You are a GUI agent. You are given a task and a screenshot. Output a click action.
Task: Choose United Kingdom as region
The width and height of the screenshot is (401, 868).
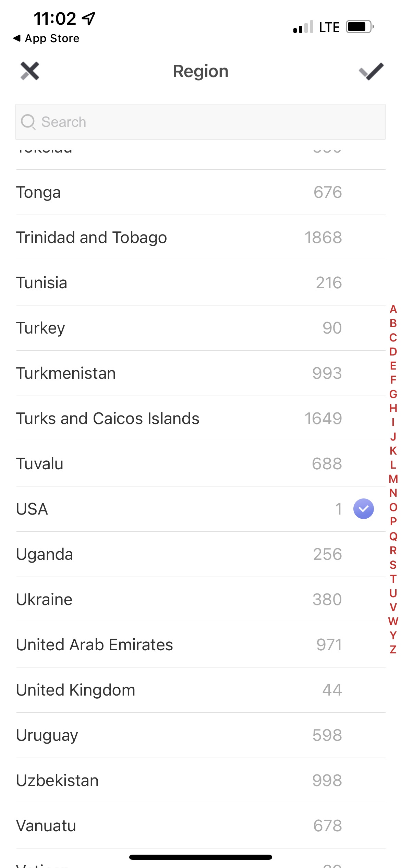coord(200,690)
